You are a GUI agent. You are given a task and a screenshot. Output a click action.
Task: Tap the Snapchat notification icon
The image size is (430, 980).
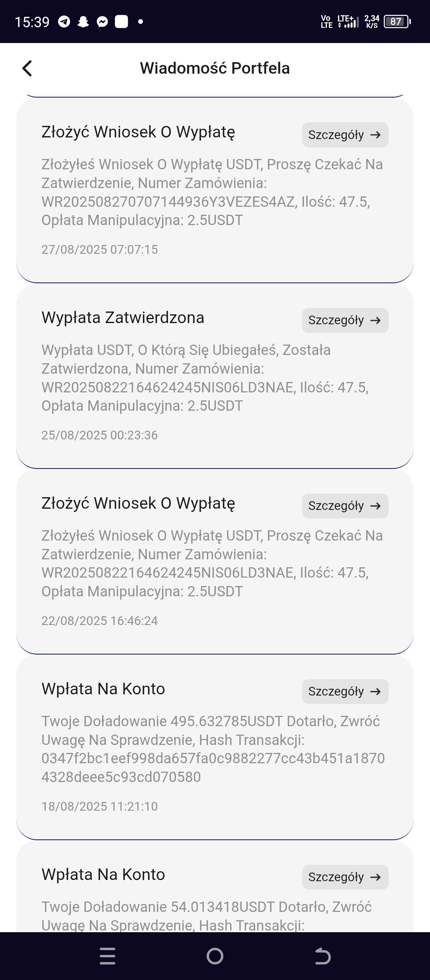(x=83, y=22)
